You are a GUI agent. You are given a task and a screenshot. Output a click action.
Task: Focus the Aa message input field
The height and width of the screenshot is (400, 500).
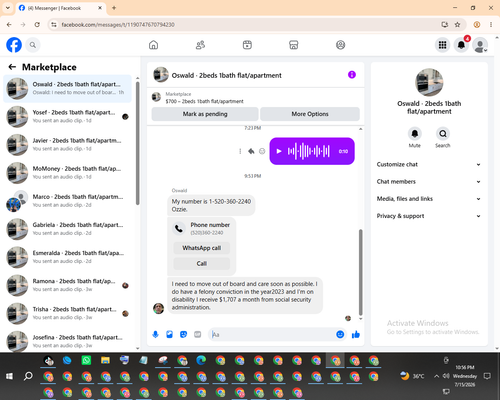(x=272, y=334)
